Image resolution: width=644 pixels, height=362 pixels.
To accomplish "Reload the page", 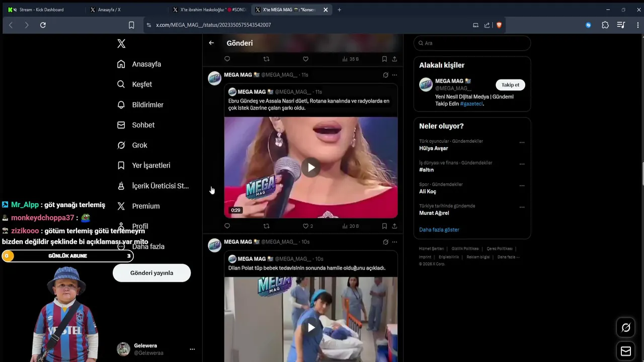I will [x=43, y=25].
